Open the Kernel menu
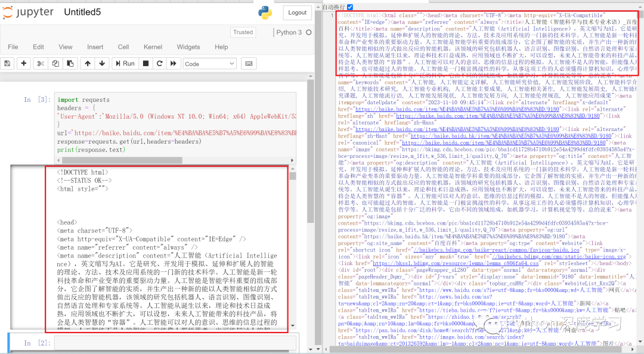The width and height of the screenshot is (644, 354). 153,47
